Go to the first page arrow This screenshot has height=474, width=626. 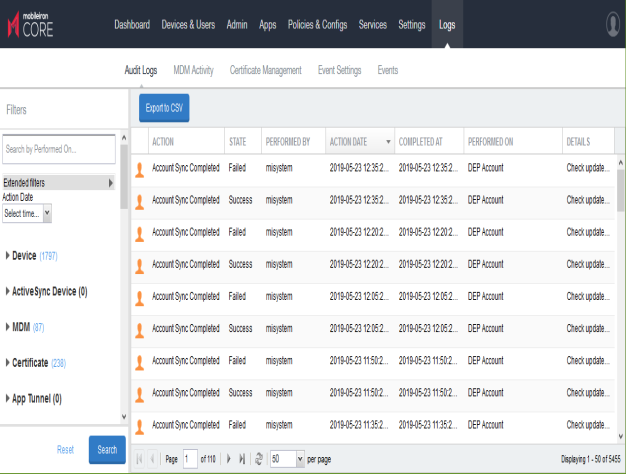tap(139, 458)
